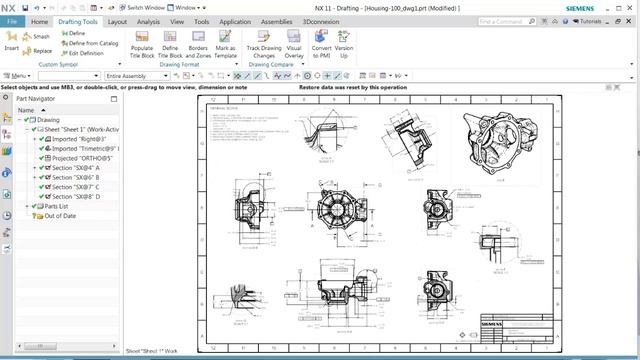Viewport: 640px width, 360px height.
Task: Open the Window dropdown menu
Action: coord(184,8)
